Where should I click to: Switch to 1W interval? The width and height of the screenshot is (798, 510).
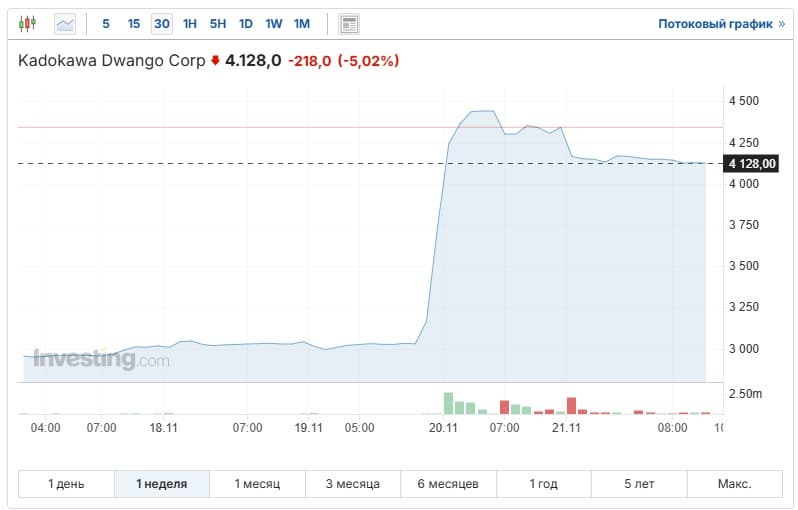pos(274,23)
